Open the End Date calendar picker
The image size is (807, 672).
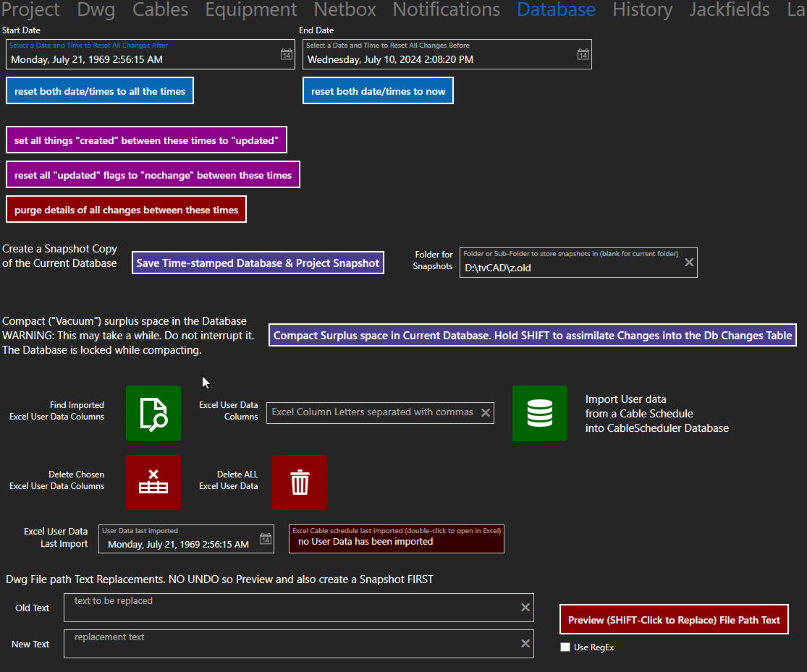pyautogui.click(x=583, y=54)
